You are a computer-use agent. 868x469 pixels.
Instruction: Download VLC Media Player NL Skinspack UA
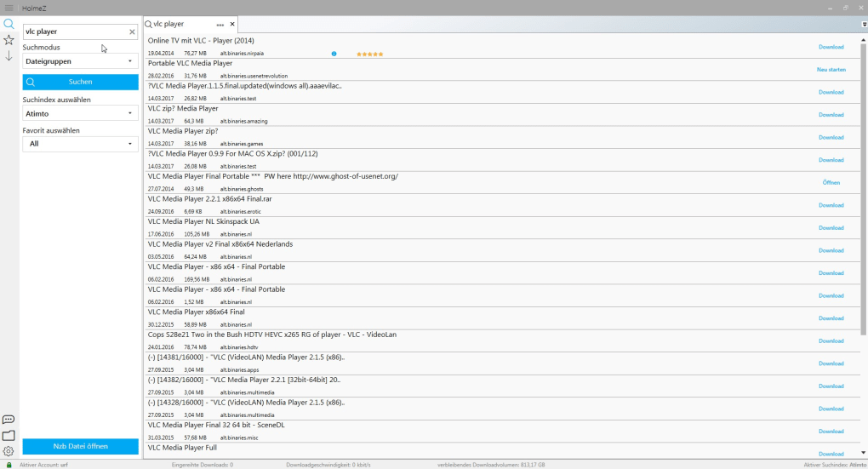coord(831,228)
